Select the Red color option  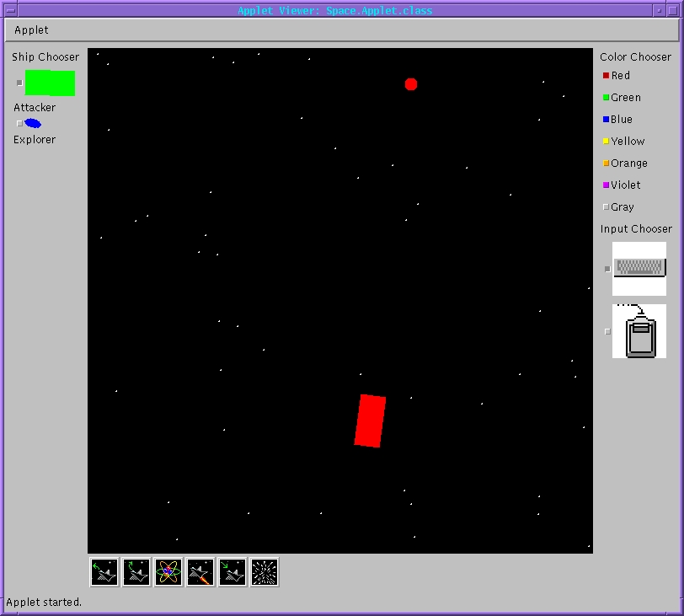pos(617,76)
